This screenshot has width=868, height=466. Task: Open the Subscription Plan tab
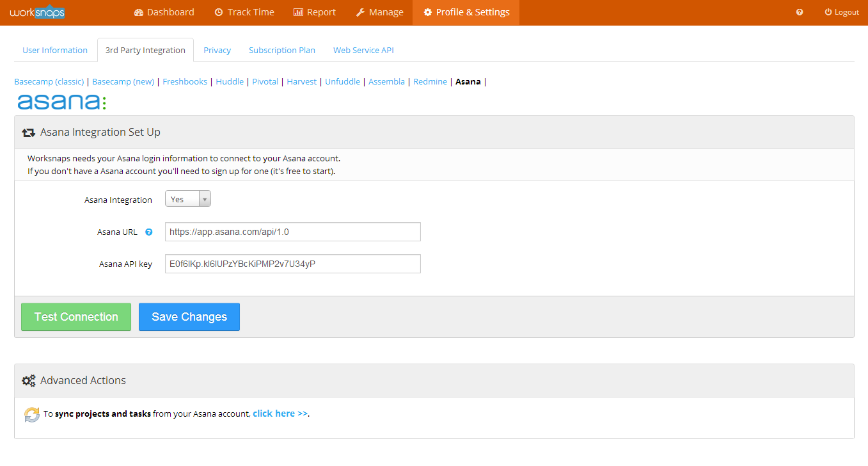coord(281,50)
